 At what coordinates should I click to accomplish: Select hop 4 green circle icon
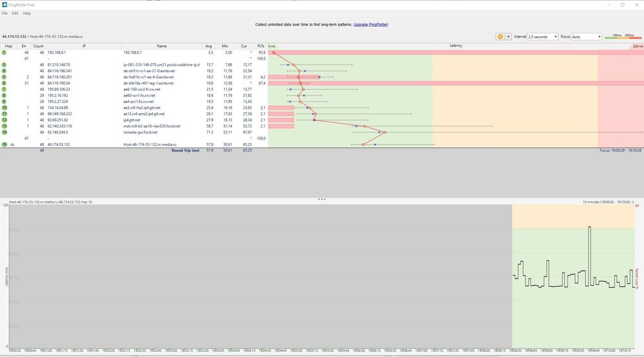pos(4,71)
